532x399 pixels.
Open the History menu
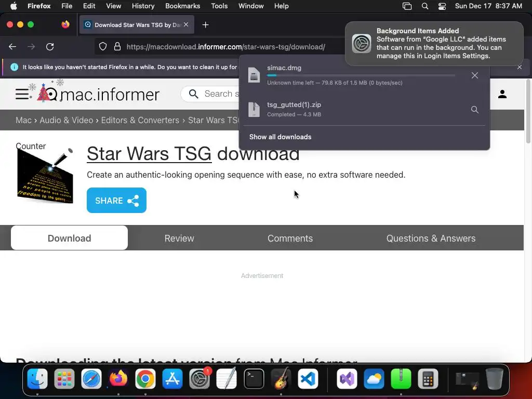pyautogui.click(x=143, y=6)
